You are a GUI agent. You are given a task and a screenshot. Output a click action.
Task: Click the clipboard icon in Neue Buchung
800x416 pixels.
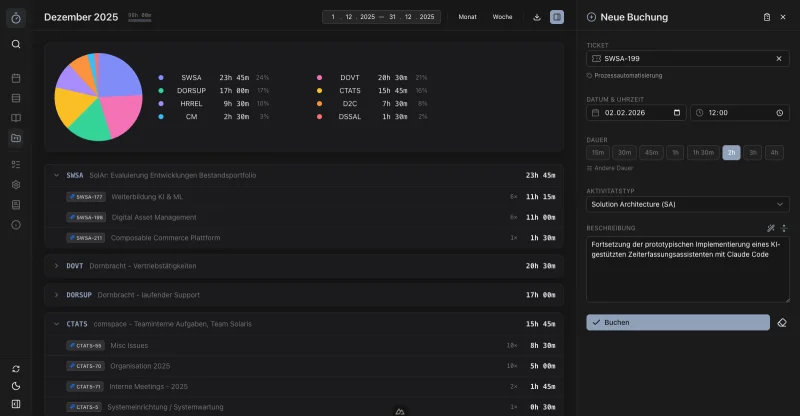pos(766,17)
